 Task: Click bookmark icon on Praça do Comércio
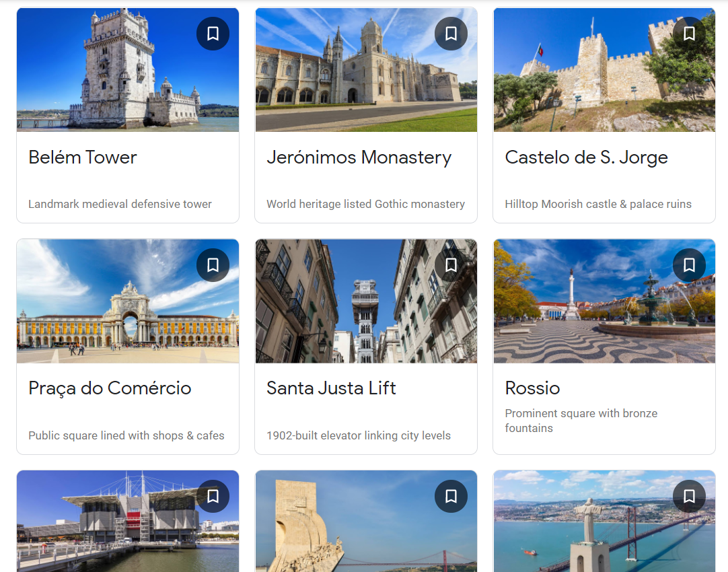coord(213,265)
